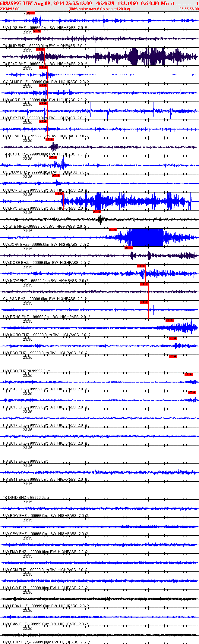Click the red pick marker on TA.J04D trace
The width and height of the screenshot is (199, 644).
pos(37,31)
